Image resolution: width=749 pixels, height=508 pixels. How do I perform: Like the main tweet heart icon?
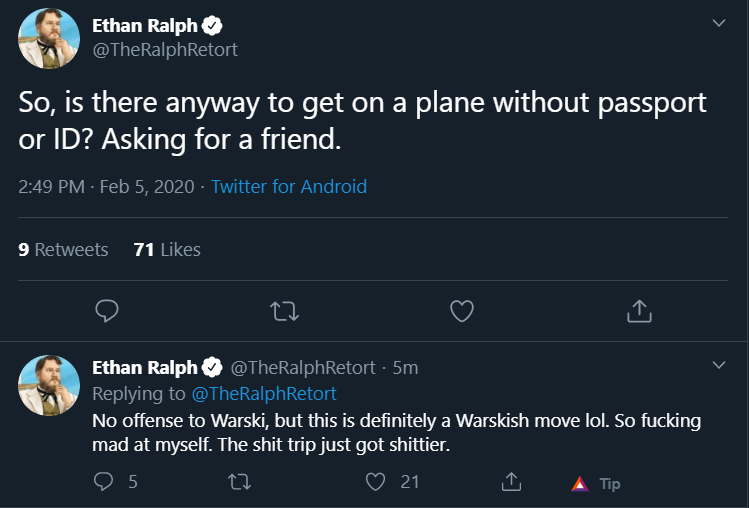pyautogui.click(x=462, y=311)
